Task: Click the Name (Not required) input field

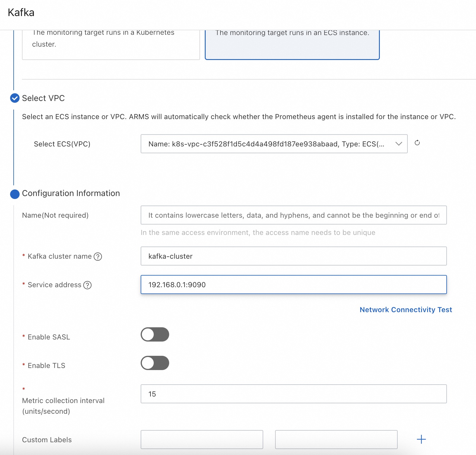Action: pyautogui.click(x=293, y=215)
